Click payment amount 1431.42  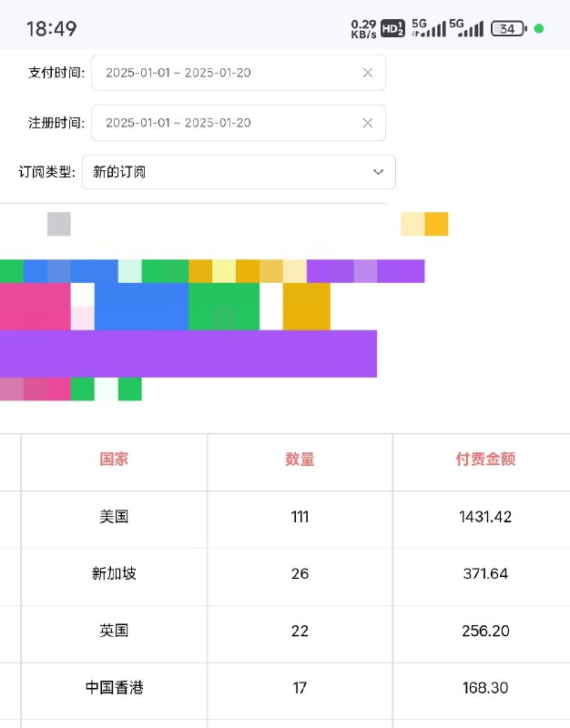coord(485,517)
